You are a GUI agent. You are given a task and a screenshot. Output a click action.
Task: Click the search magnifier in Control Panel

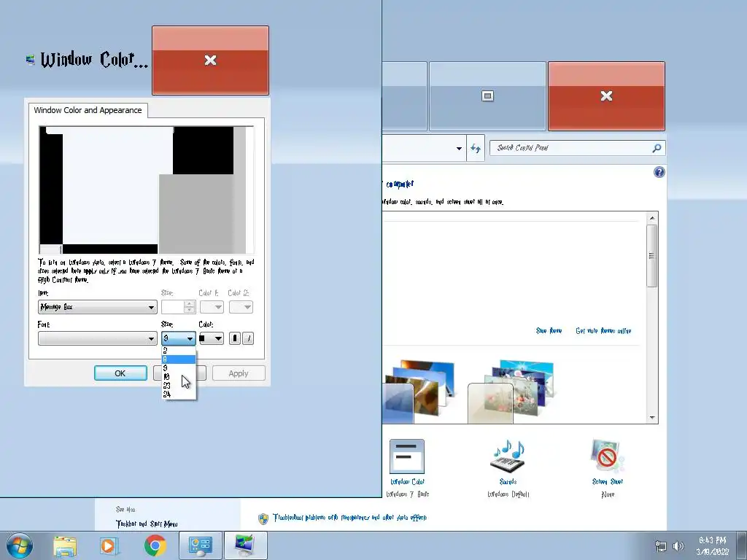pyautogui.click(x=657, y=148)
